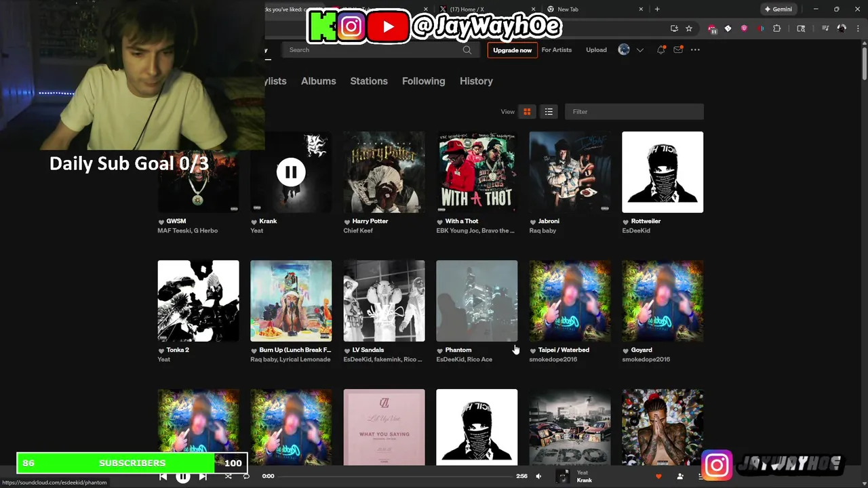Toggle the heart next to Rottweiler
Viewport: 868px width, 488px height.
(626, 222)
